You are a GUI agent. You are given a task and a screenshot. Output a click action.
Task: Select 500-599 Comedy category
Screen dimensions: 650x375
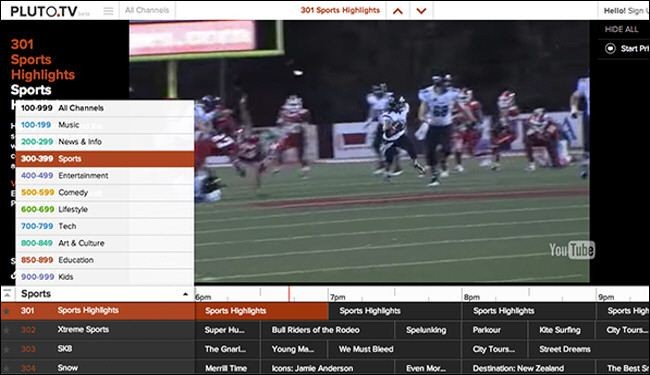(x=105, y=193)
